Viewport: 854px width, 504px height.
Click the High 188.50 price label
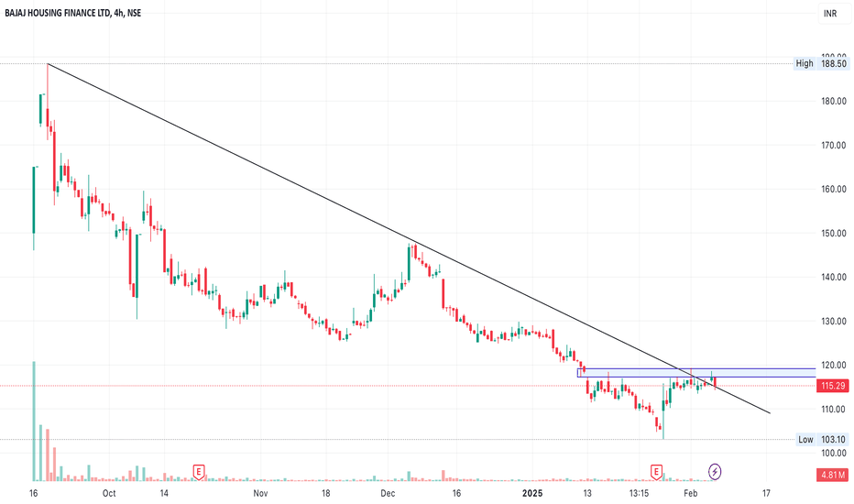coord(821,64)
